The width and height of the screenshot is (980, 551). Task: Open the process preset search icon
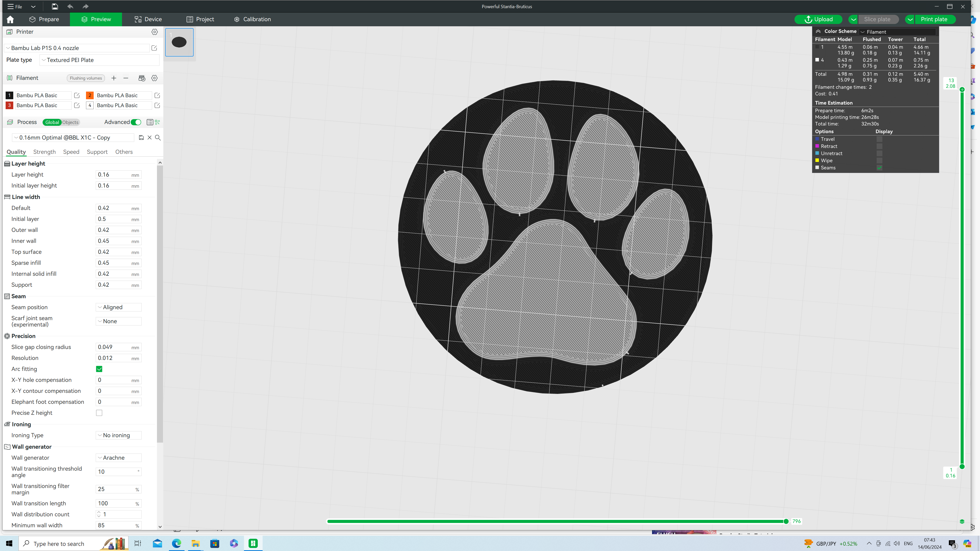(158, 138)
